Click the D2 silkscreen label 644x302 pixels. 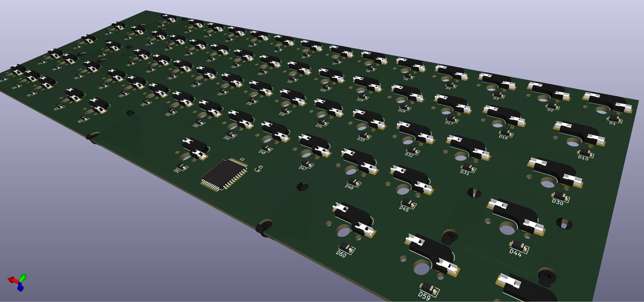tap(550, 110)
